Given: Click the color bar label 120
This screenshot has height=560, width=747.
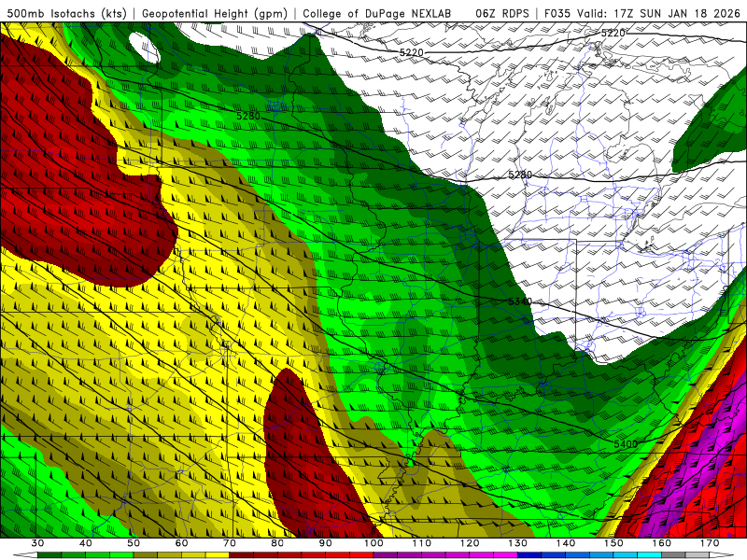Looking at the screenshot, I should coord(470,543).
